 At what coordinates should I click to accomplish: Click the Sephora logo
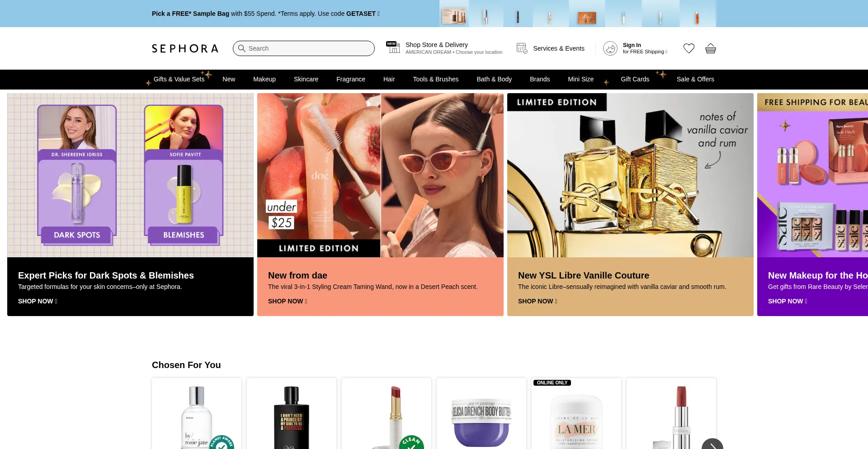[x=185, y=48]
